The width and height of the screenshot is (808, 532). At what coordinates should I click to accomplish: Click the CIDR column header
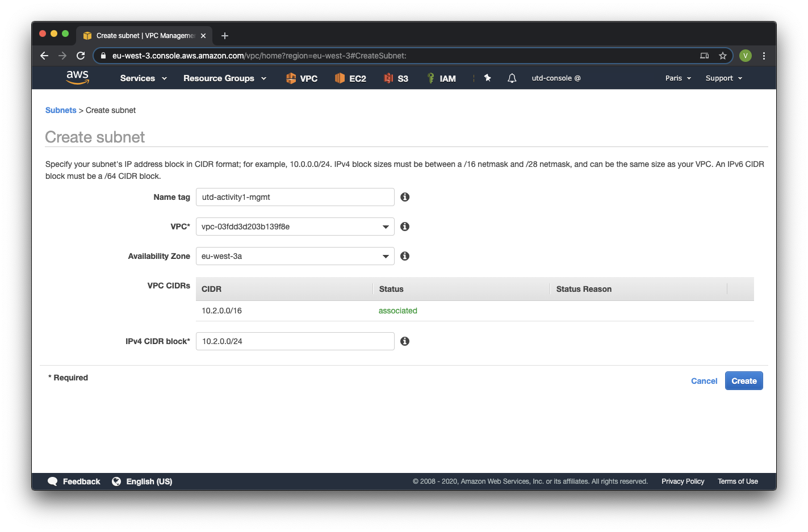pos(284,289)
